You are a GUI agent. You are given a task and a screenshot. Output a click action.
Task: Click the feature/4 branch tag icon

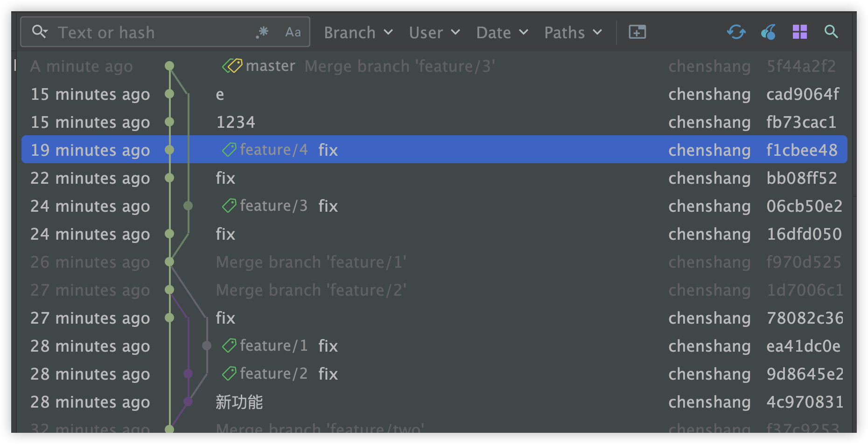[229, 150]
